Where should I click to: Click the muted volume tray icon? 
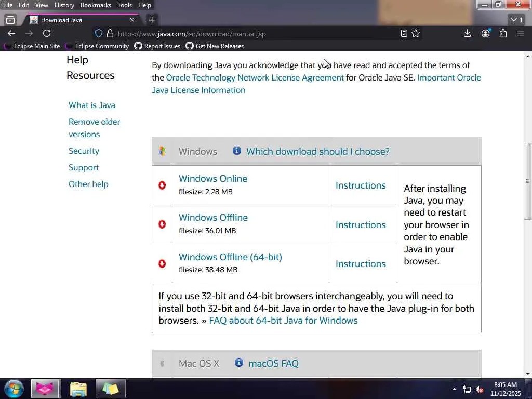pyautogui.click(x=480, y=389)
